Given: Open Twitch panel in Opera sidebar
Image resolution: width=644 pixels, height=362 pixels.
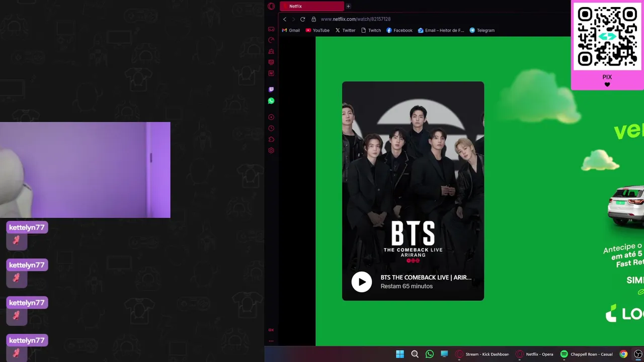Looking at the screenshot, I should pyautogui.click(x=271, y=89).
